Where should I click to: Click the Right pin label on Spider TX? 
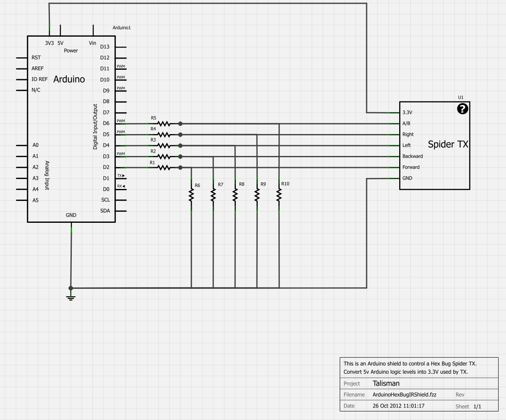(408, 134)
